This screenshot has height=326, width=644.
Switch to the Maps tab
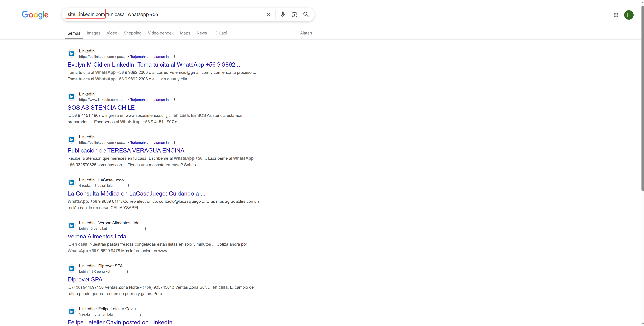pos(185,33)
